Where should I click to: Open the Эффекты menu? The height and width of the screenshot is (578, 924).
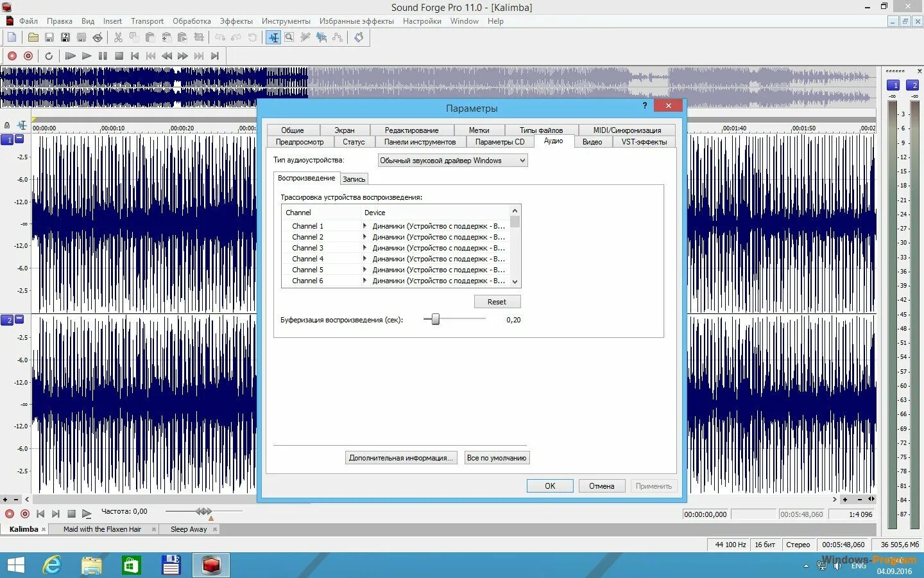click(236, 21)
